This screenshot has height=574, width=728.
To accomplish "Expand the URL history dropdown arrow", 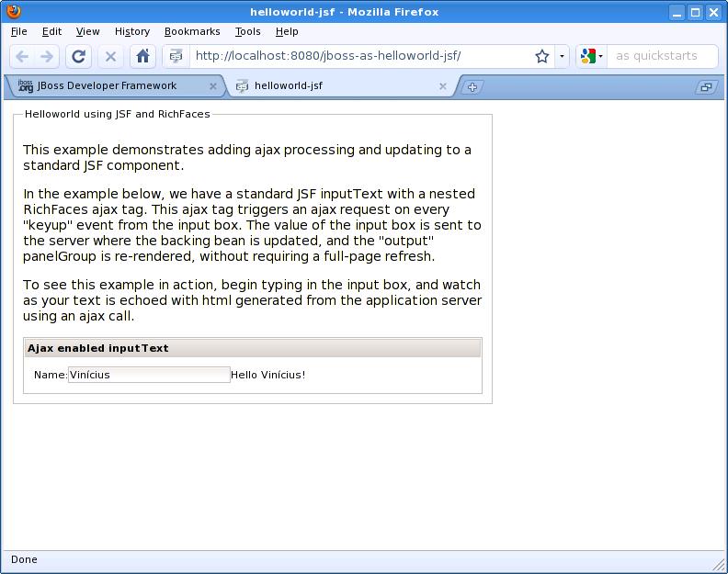I will 562,57.
